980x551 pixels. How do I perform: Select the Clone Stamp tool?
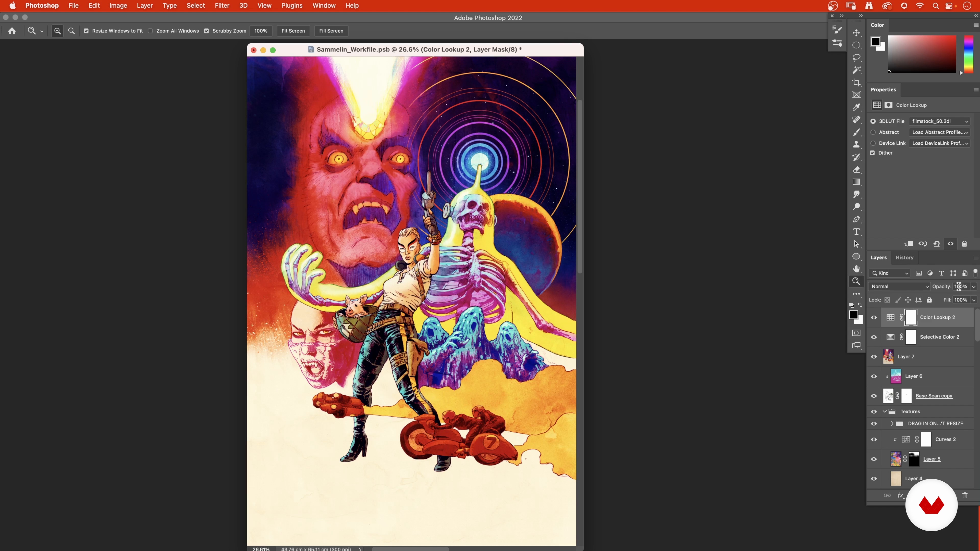coord(856,145)
